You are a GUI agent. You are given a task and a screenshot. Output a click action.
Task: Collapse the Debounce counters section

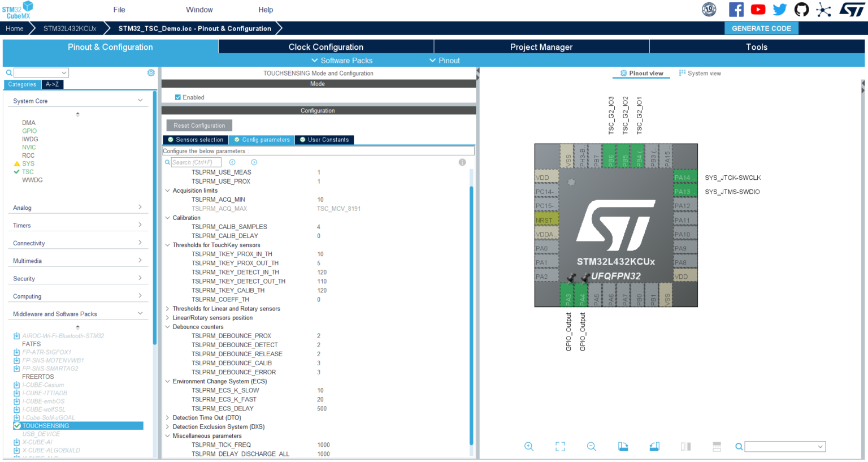click(x=167, y=327)
